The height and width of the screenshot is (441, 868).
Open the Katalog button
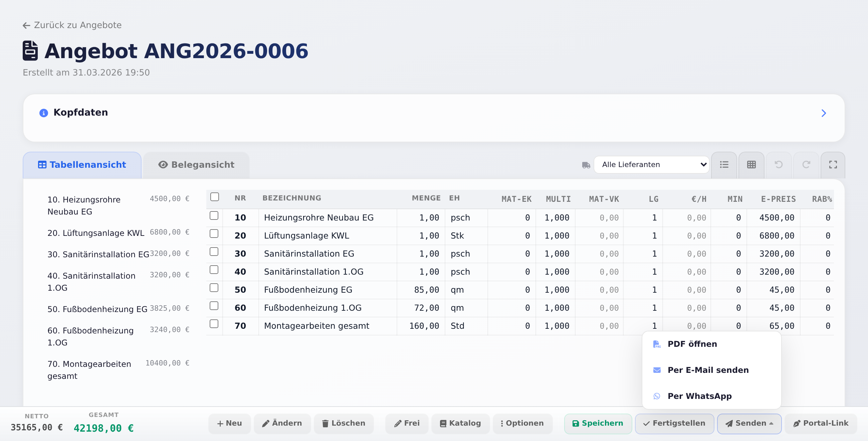point(460,424)
